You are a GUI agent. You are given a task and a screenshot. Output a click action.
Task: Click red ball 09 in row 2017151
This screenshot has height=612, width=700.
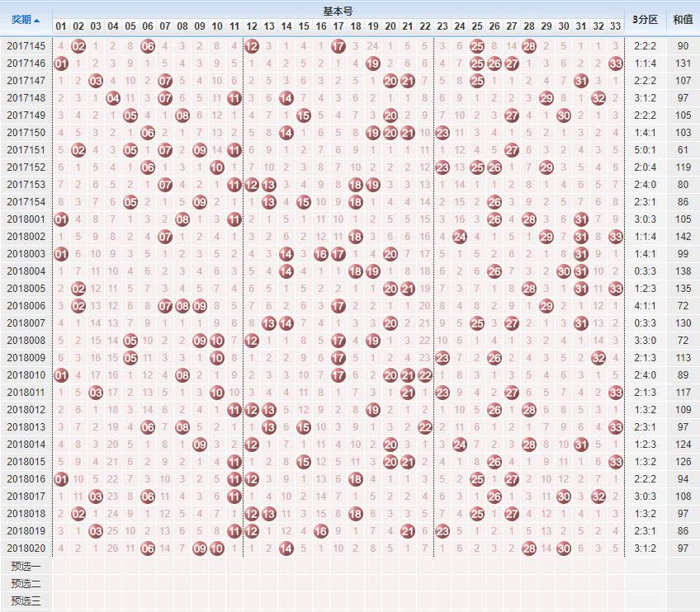click(200, 150)
